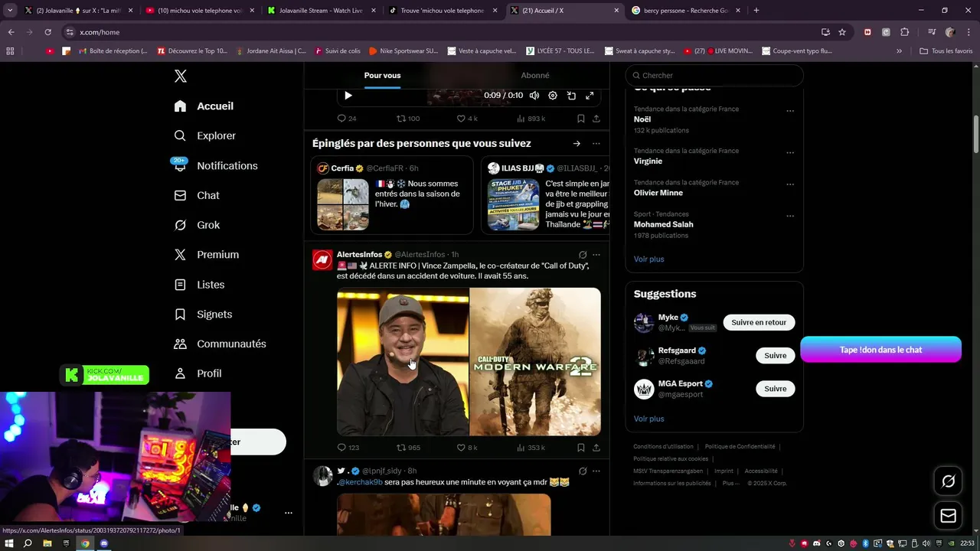Screen dimensions: 980x551
Task: Open Chat in the X sidebar
Action: tap(197, 195)
